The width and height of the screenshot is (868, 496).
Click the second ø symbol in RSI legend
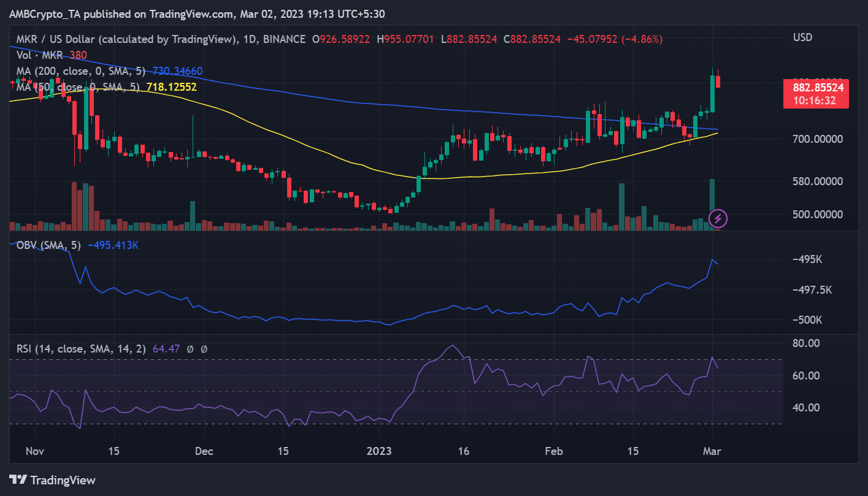tap(204, 349)
